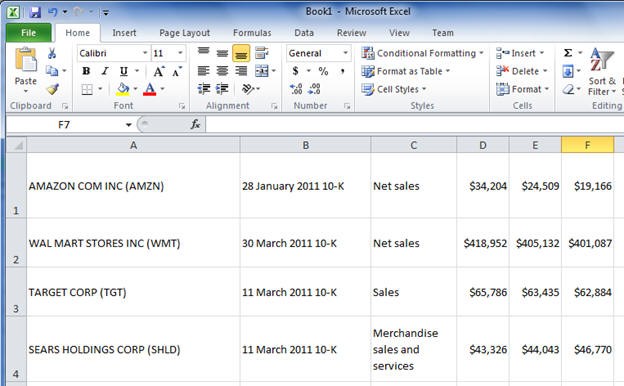Select cell containing TARGET CORP (TGT)
Viewport: 624px width, 386px height.
(x=133, y=292)
